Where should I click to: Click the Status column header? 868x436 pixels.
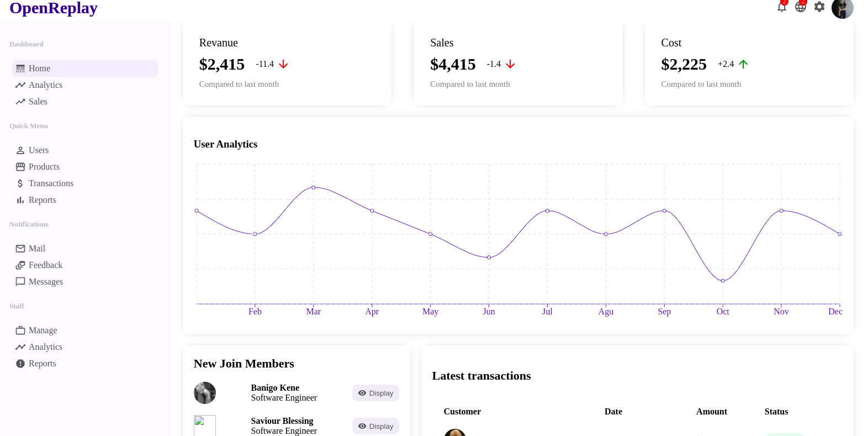tap(776, 412)
